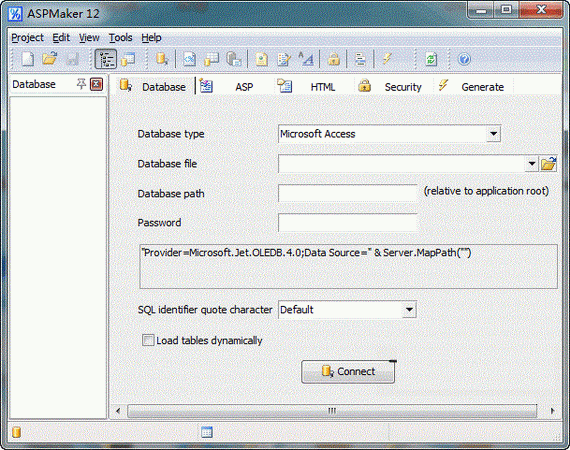Switch to the Security tab
The width and height of the screenshot is (570, 450).
390,87
